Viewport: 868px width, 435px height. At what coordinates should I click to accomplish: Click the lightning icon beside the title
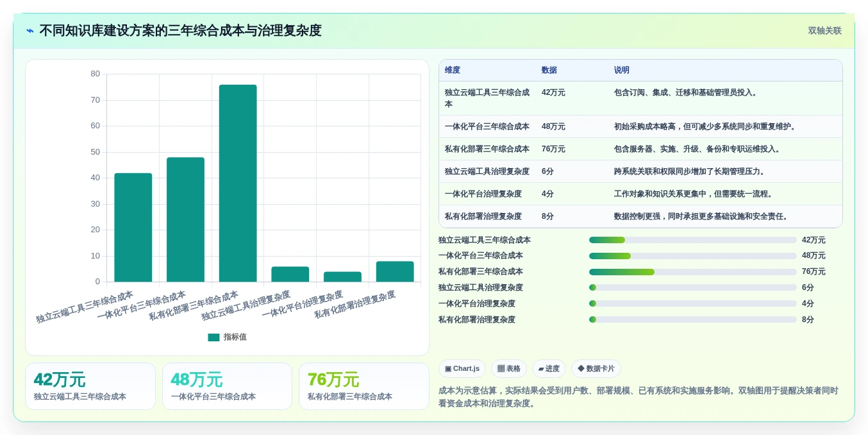[30, 31]
